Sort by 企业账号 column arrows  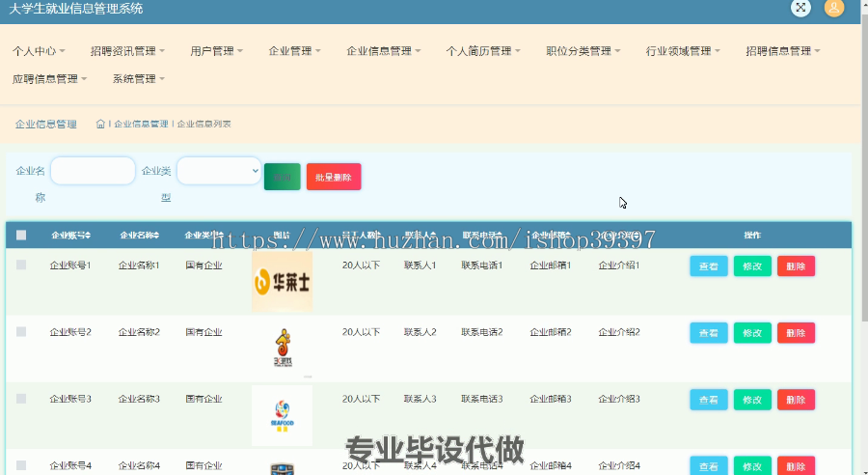(88, 235)
